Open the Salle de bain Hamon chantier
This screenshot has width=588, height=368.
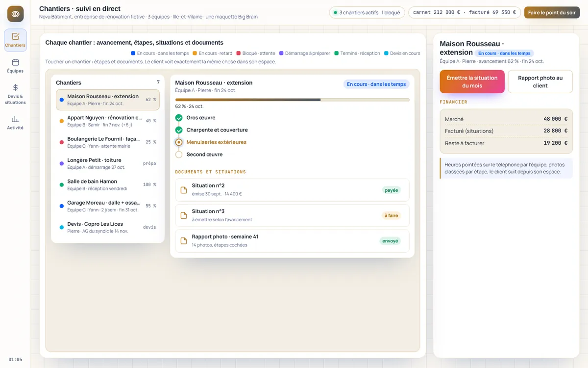[x=108, y=185]
